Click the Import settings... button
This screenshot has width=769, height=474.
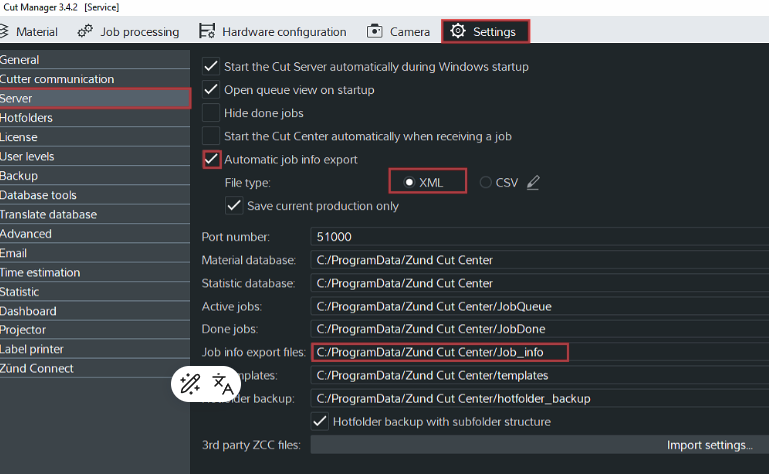tap(709, 445)
